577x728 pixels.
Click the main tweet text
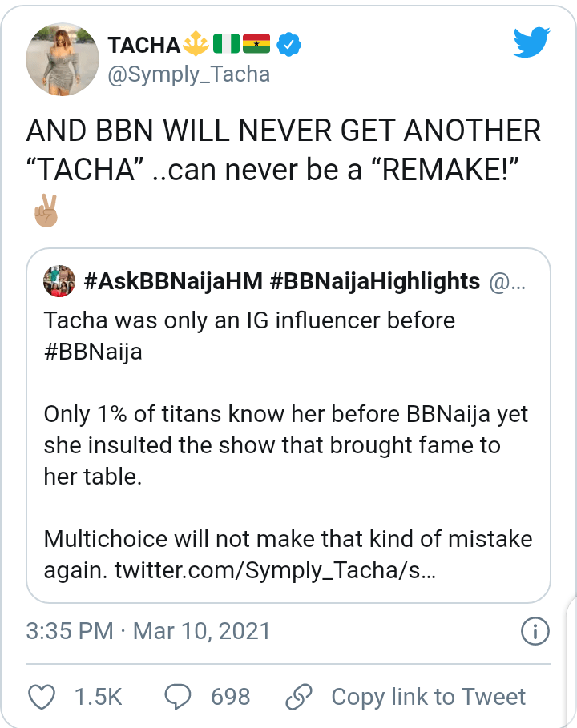[284, 147]
